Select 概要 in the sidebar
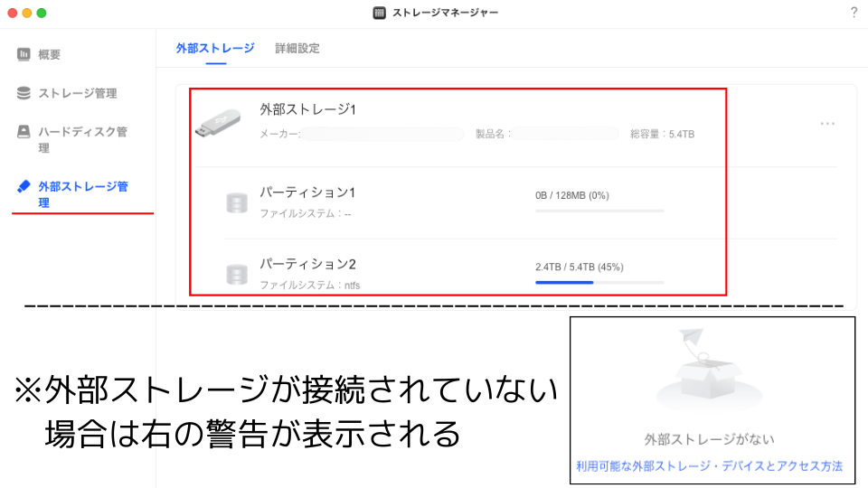Image resolution: width=868 pixels, height=488 pixels. pyautogui.click(x=50, y=54)
